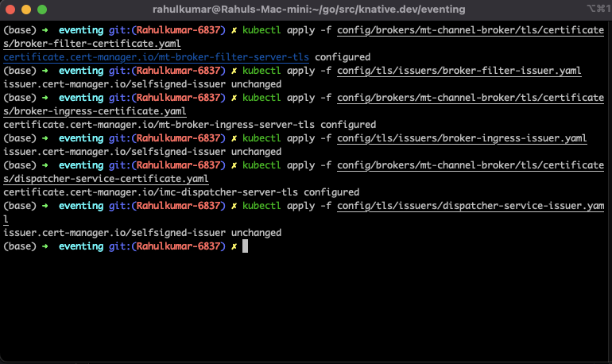Click the mt-broker-ingress-server-tls configured output line

click(x=190, y=125)
